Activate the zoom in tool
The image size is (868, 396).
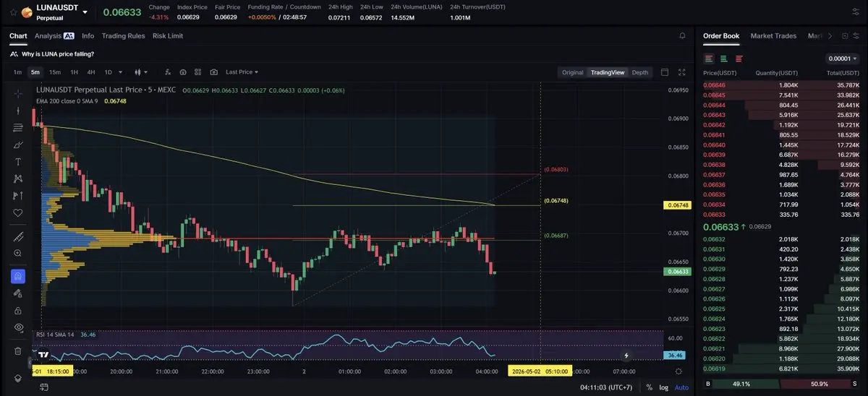click(x=18, y=254)
